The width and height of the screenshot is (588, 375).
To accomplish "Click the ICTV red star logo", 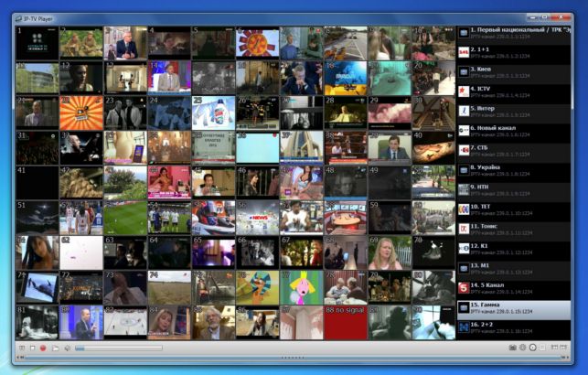I will (x=464, y=91).
